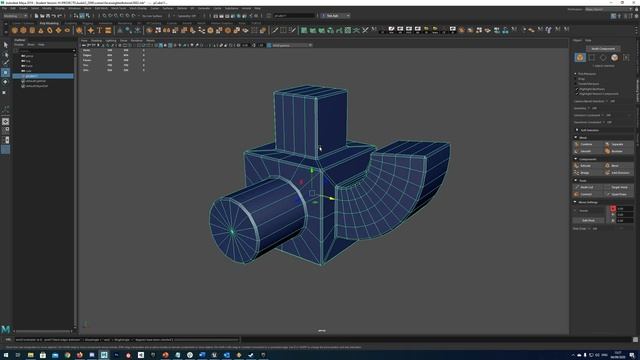Click the Target Weld button
Viewport: 640px width, 360px height.
(x=619, y=187)
